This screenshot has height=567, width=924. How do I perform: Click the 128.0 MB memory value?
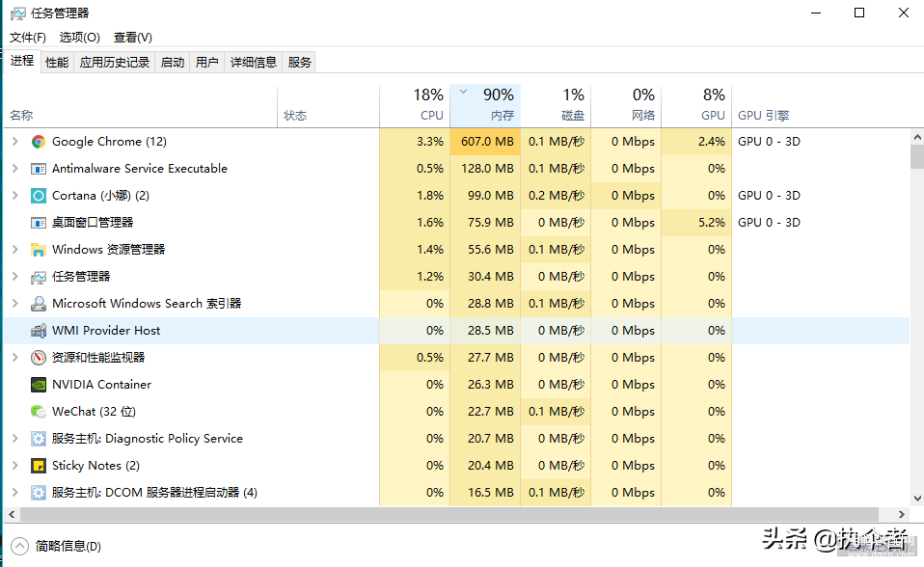[x=487, y=169]
